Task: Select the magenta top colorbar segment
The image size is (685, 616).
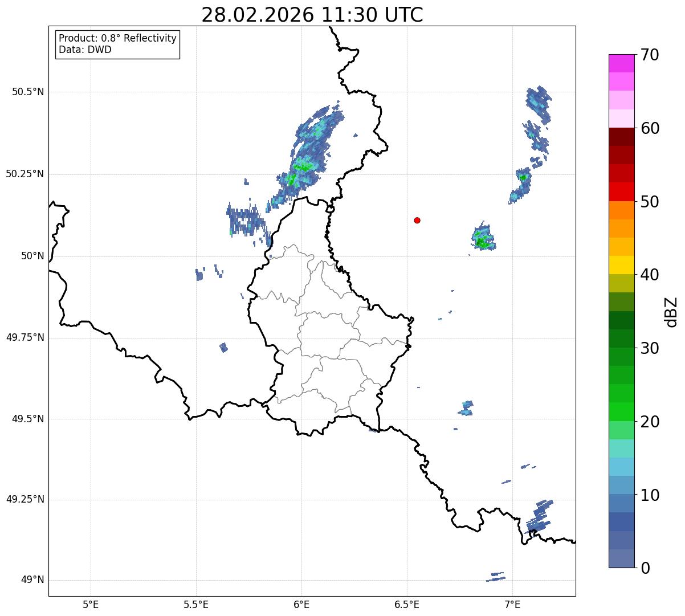Action: coord(621,63)
